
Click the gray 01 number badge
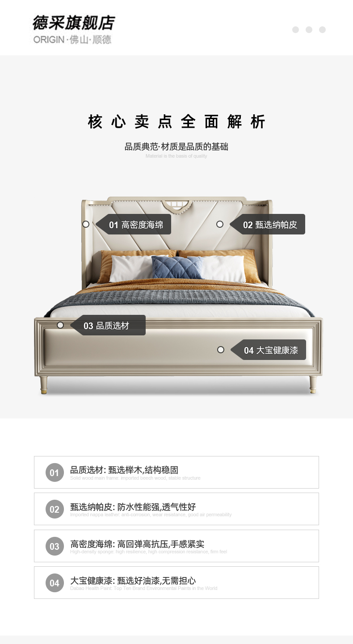(55, 473)
